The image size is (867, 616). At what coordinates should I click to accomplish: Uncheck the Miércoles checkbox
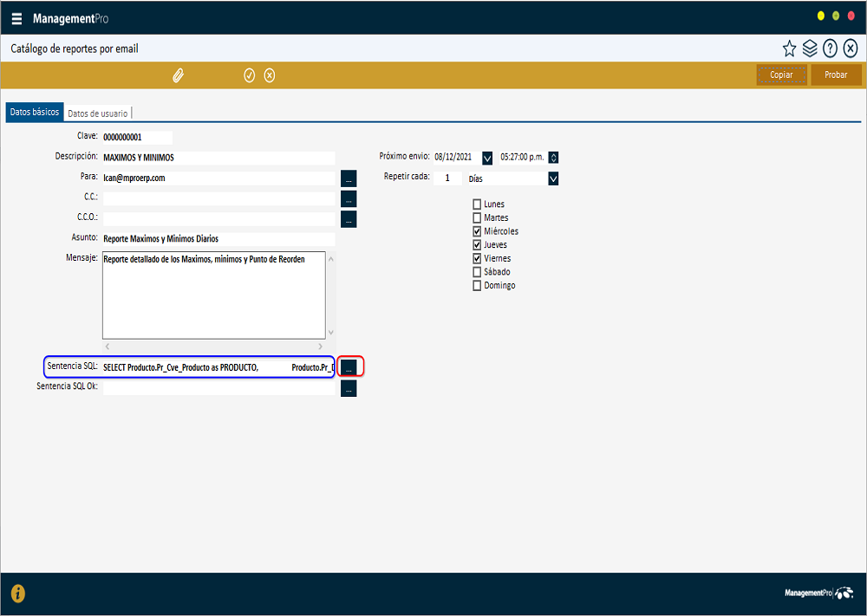pyautogui.click(x=477, y=231)
